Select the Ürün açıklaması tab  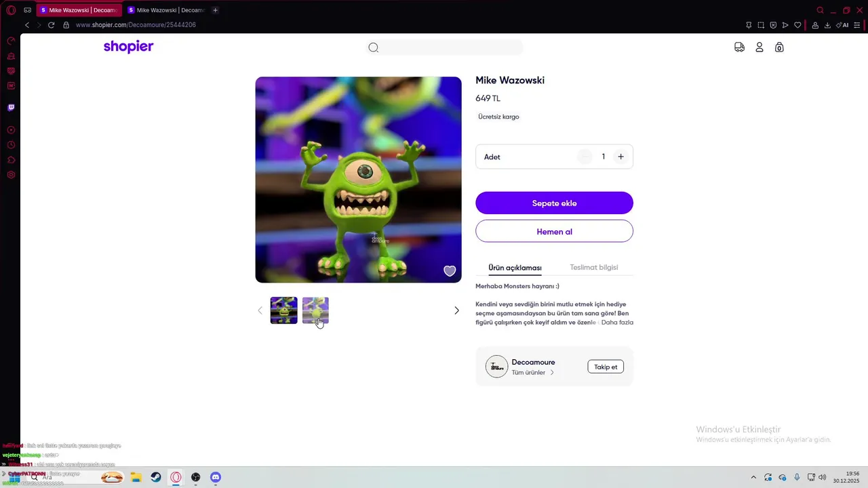click(515, 268)
